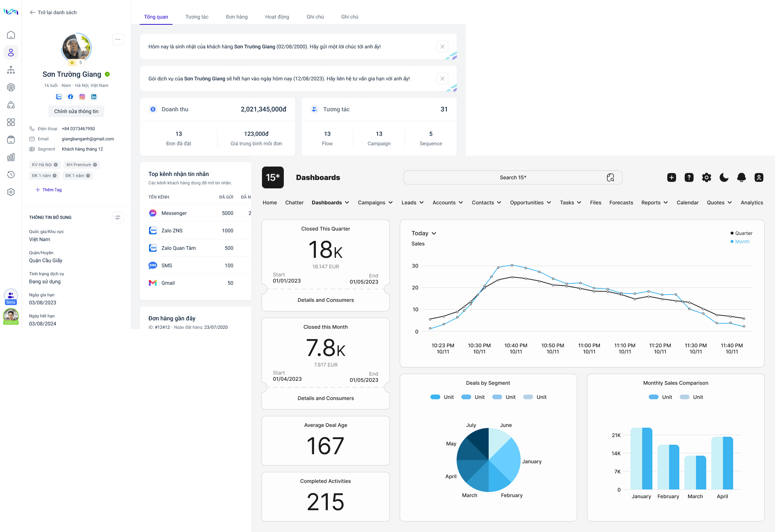Click the plus icon to create new item

(x=671, y=177)
